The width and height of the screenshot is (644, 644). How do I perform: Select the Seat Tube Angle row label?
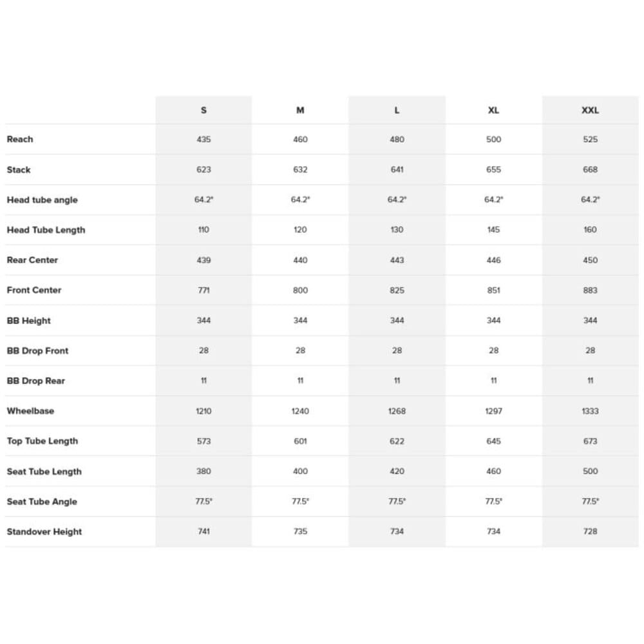click(x=42, y=502)
